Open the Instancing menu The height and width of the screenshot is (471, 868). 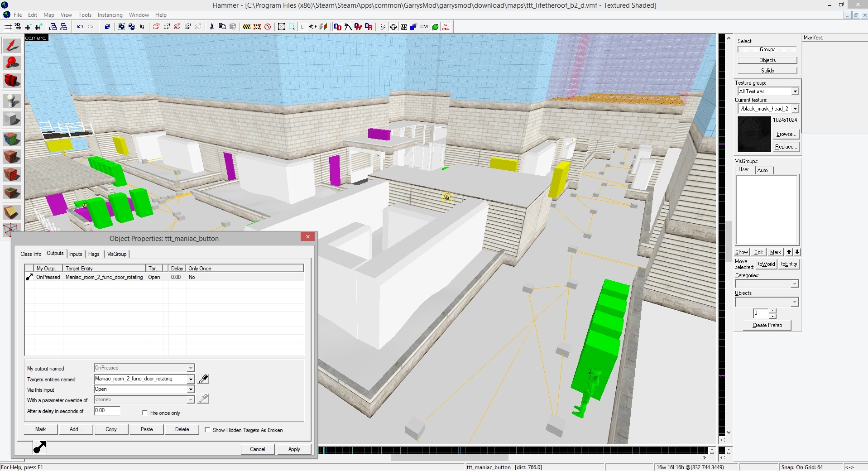[110, 14]
